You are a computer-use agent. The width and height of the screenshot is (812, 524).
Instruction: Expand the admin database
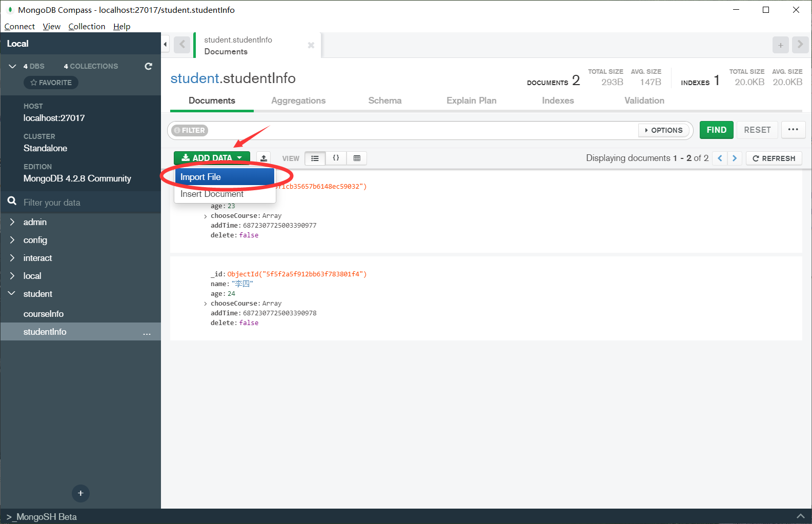click(x=12, y=222)
